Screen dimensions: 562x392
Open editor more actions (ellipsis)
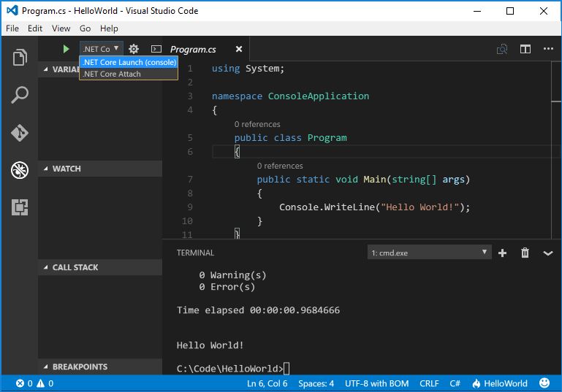pyautogui.click(x=548, y=49)
